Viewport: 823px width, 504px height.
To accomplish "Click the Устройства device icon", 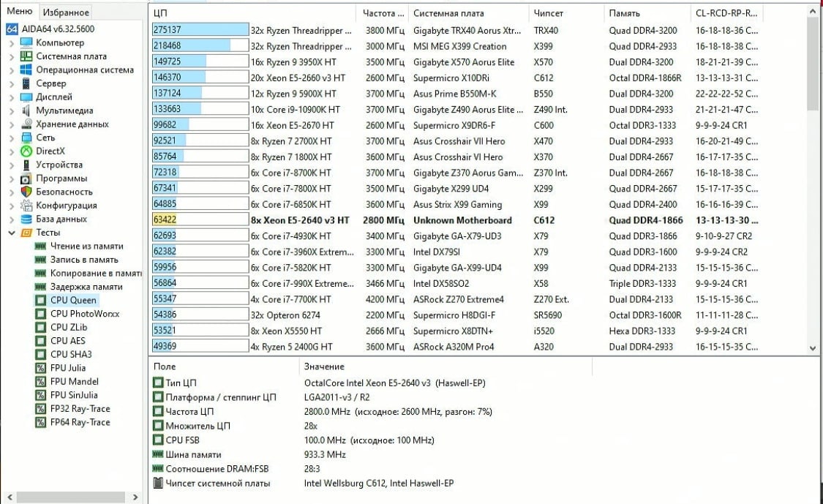I will tap(26, 165).
